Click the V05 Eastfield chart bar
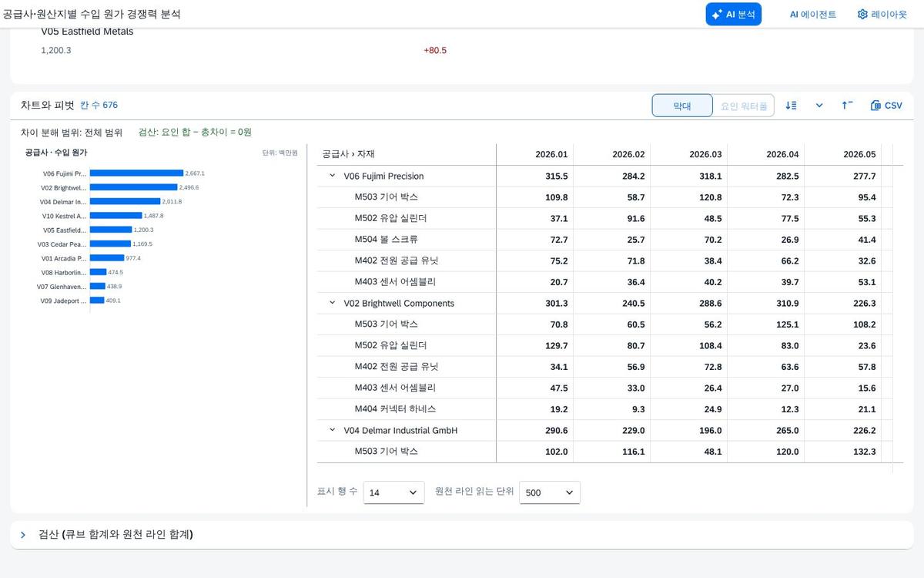Viewport: 924px width, 578px height. click(111, 230)
